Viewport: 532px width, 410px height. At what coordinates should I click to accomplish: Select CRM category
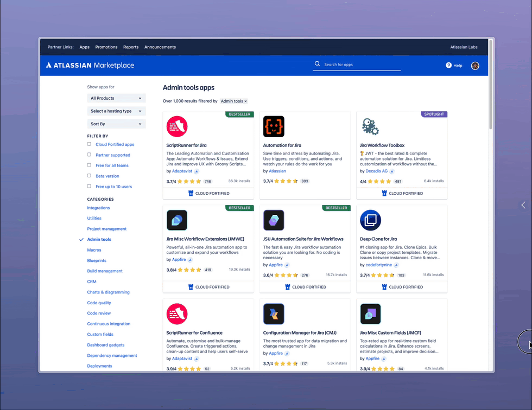click(x=92, y=281)
